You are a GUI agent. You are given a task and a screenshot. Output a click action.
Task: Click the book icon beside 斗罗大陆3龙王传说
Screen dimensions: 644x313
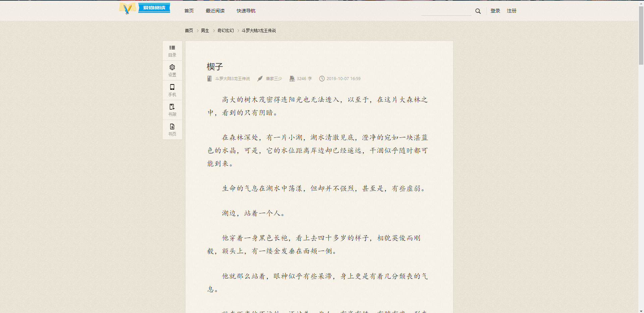click(x=209, y=79)
